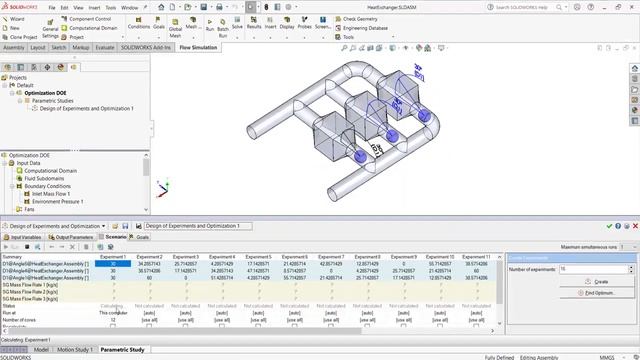Click the Zoom to Fit view icon
Screen dimensions: 640x360
point(344,48)
